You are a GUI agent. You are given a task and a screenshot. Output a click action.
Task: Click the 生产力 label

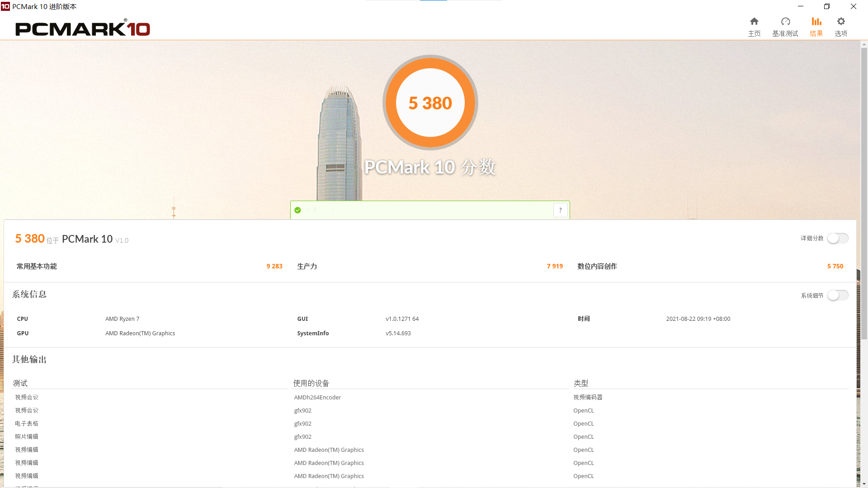coord(307,267)
